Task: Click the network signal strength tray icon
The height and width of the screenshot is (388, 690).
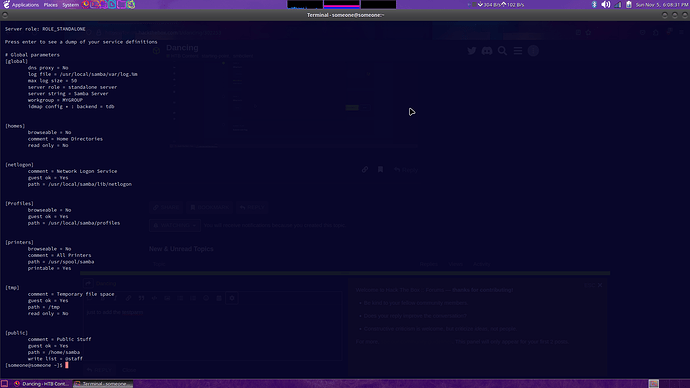Action: (x=618, y=4)
